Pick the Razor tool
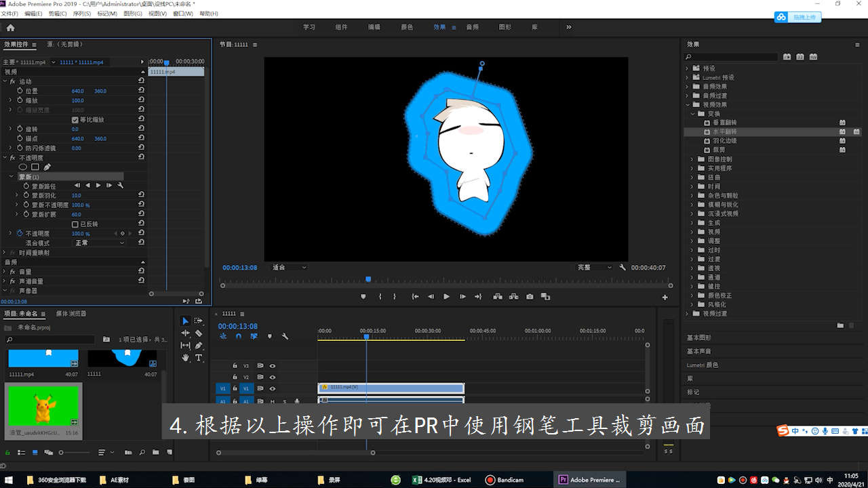The width and height of the screenshot is (868, 488). (x=199, y=333)
